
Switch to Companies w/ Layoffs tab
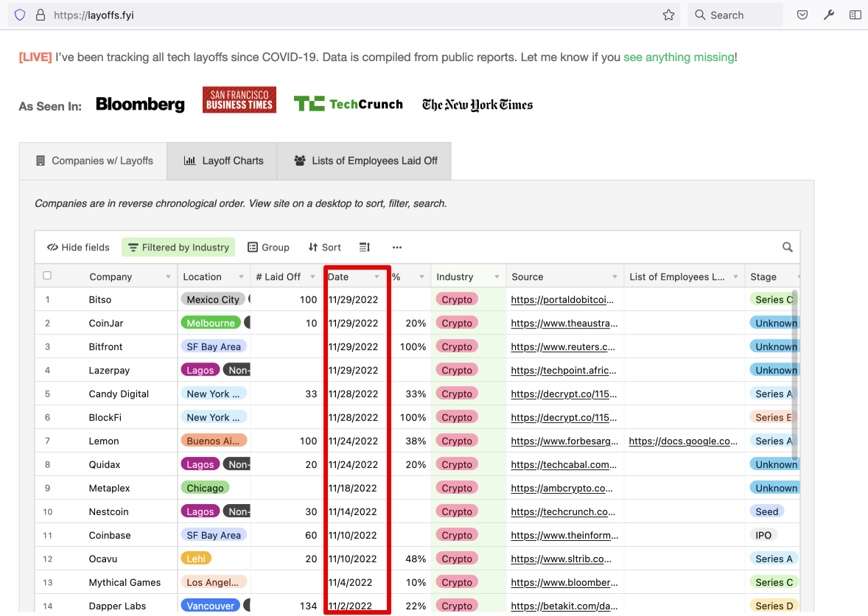tap(94, 161)
